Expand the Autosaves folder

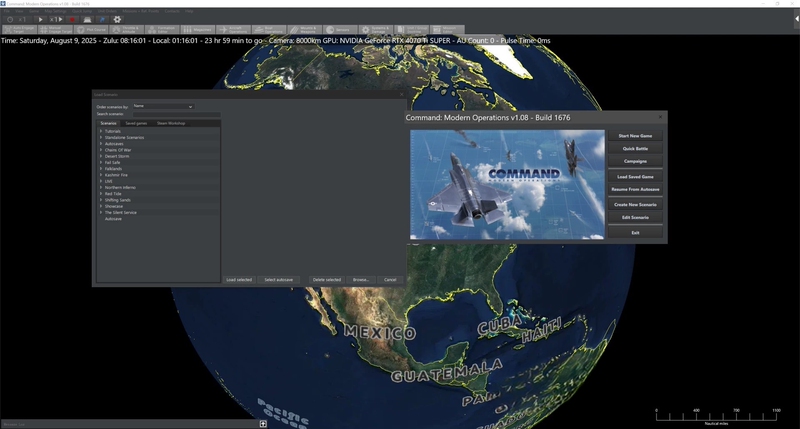101,144
